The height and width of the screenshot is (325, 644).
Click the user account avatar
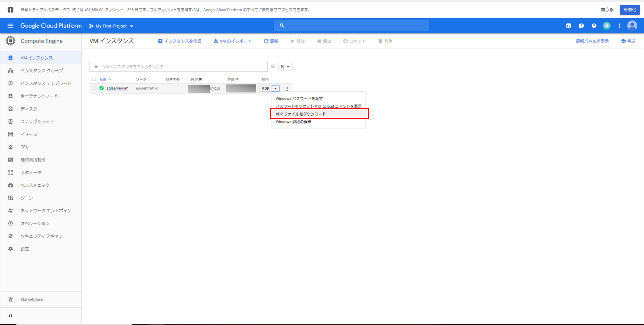(632, 26)
